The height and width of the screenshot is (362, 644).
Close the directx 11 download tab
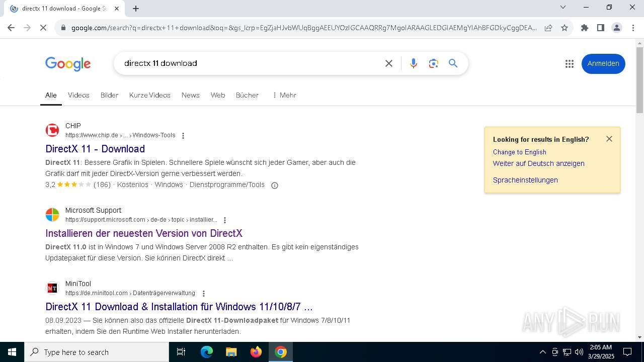(117, 8)
